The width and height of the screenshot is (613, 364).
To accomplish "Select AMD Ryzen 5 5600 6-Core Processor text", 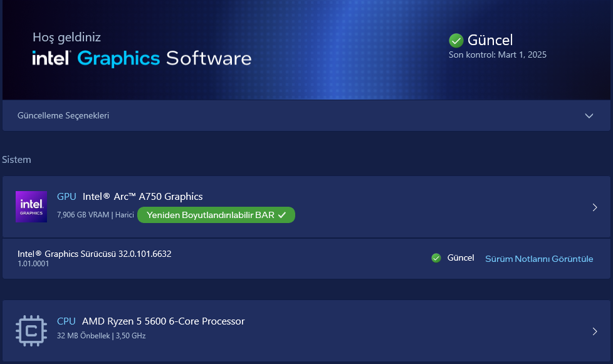I will [164, 321].
